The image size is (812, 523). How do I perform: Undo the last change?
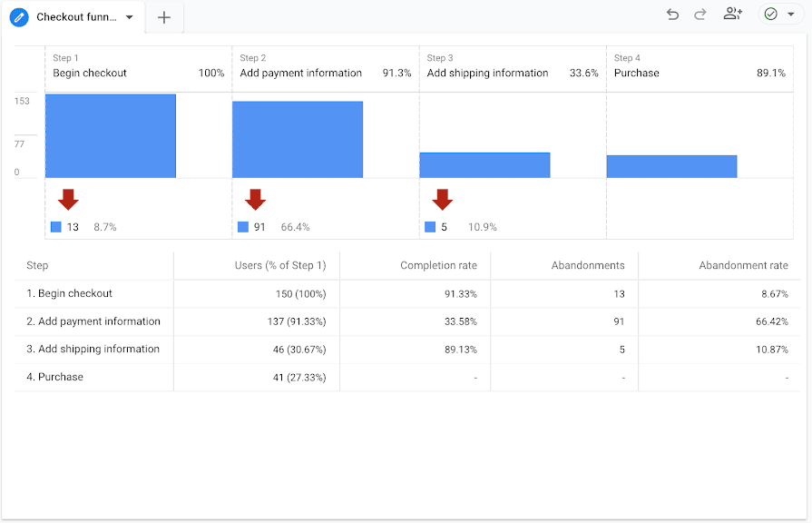pyautogui.click(x=672, y=15)
